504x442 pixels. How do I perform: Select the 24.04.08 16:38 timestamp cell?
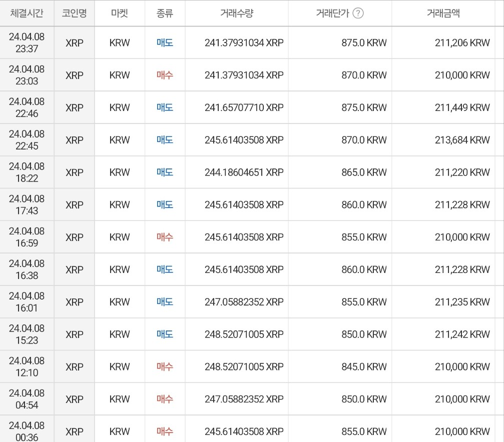tap(27, 269)
